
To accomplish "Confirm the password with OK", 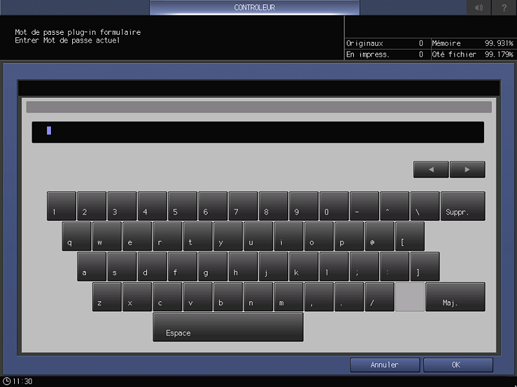I will point(458,365).
